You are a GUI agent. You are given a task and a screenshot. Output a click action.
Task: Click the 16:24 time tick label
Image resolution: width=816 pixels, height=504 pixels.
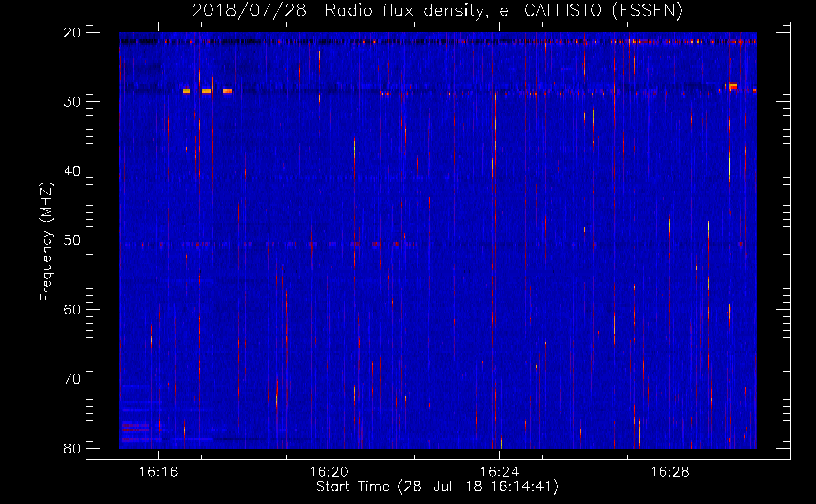tap(499, 472)
